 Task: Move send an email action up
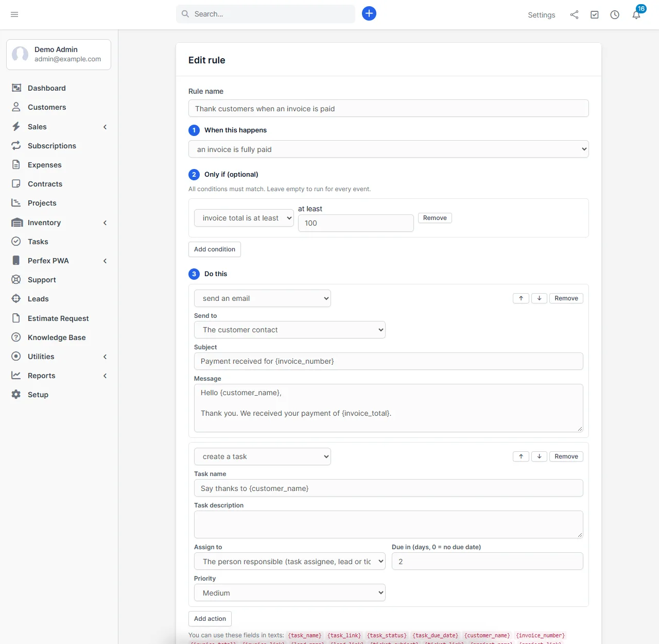click(521, 298)
